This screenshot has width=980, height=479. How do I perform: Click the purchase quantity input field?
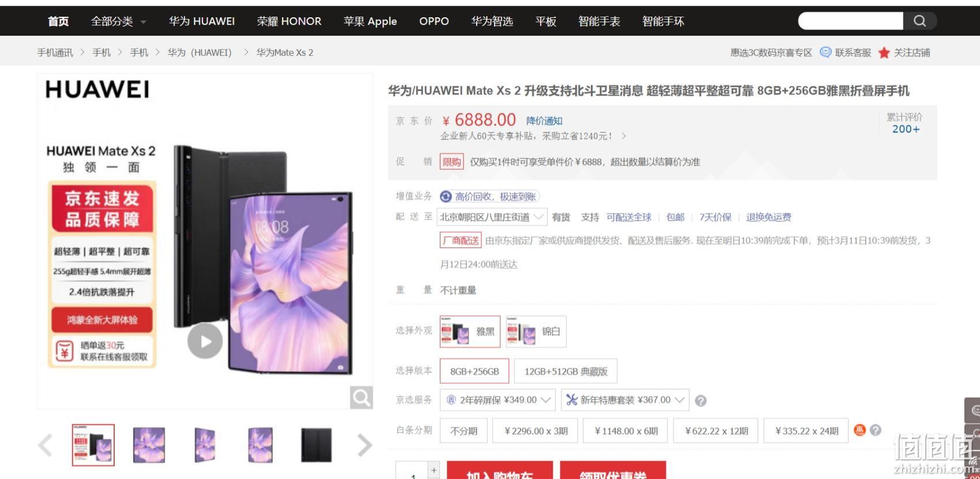[x=412, y=472]
